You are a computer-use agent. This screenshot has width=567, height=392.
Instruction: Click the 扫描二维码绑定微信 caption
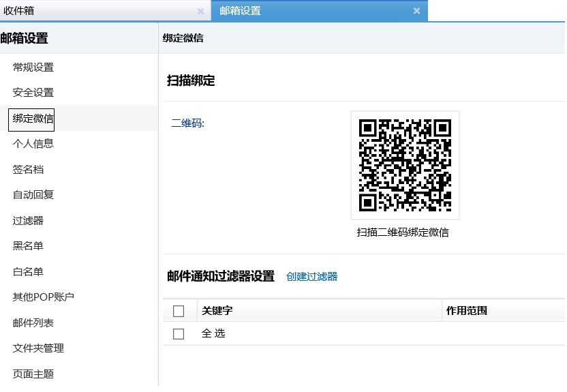coord(403,232)
